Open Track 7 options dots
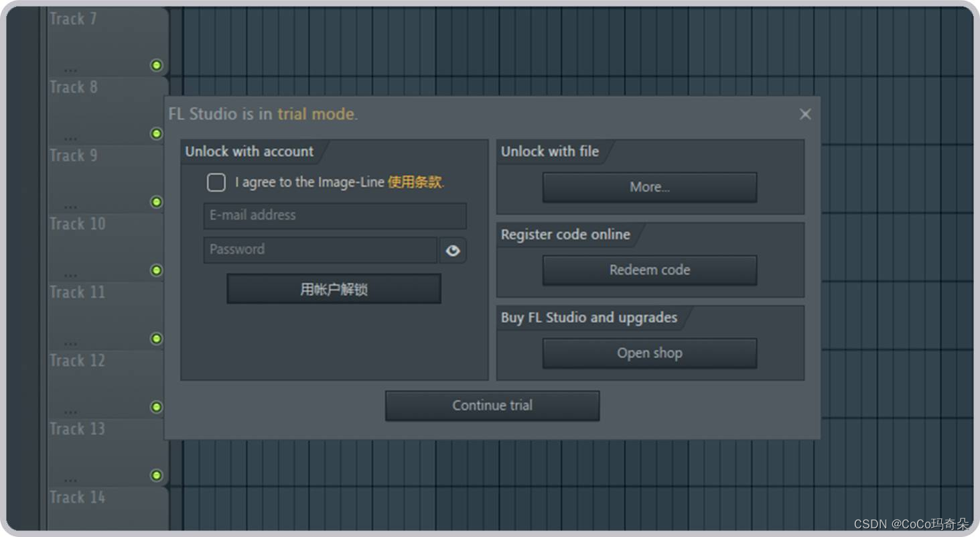 click(70, 70)
